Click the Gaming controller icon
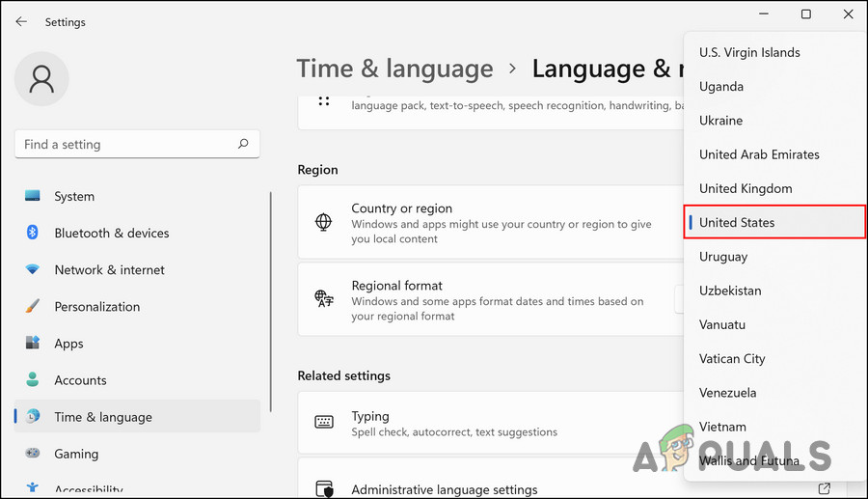 [33, 453]
